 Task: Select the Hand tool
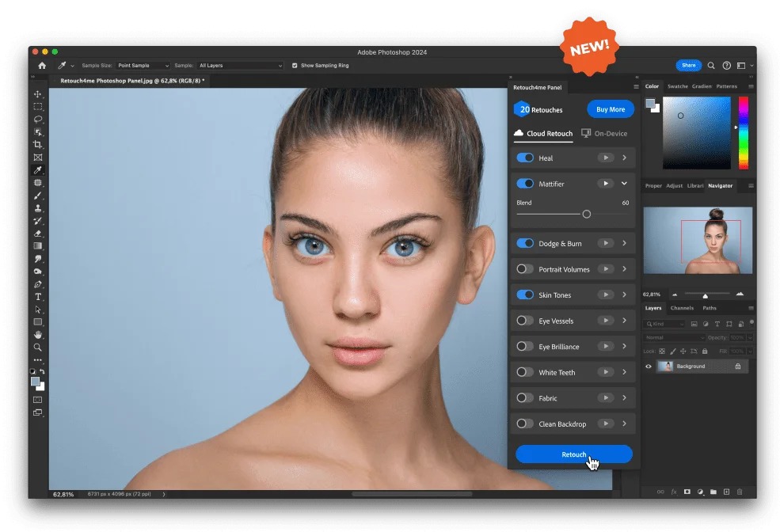point(38,335)
